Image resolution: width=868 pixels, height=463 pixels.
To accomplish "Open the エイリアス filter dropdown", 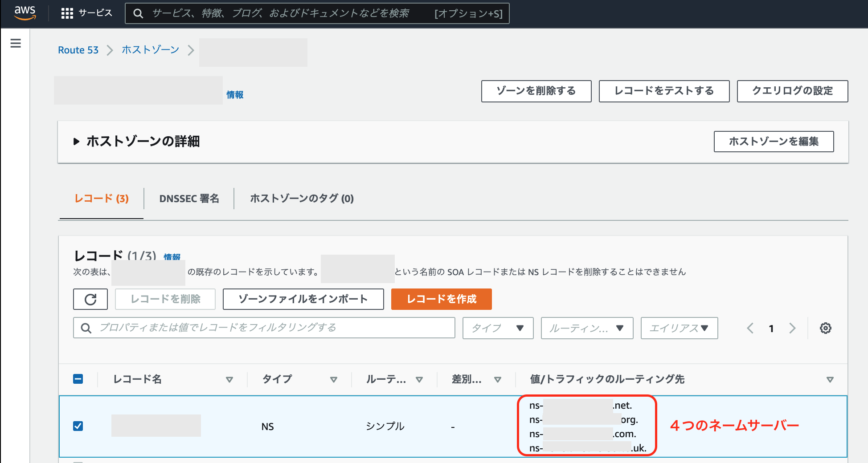I will [679, 328].
